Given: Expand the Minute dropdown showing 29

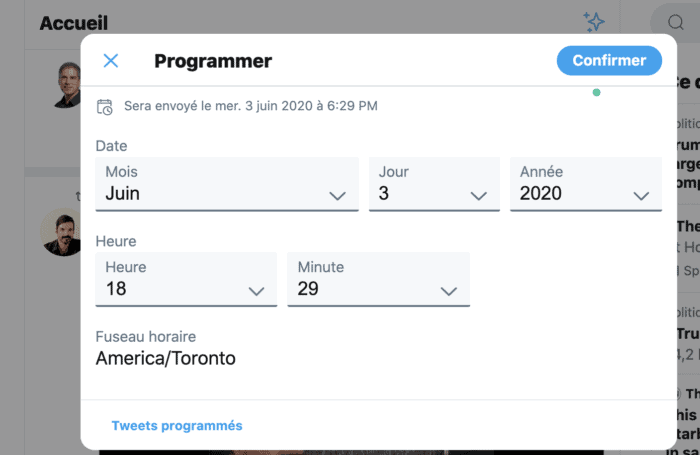Looking at the screenshot, I should 378,279.
